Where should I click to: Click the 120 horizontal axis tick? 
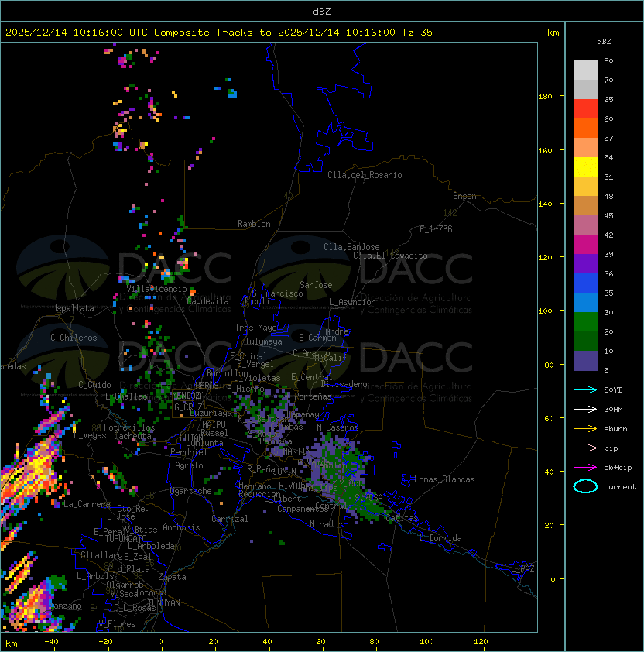coord(481,642)
